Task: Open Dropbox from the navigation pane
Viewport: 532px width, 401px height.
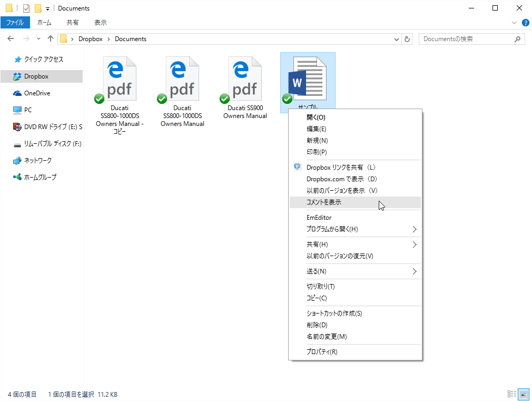Action: (x=37, y=76)
